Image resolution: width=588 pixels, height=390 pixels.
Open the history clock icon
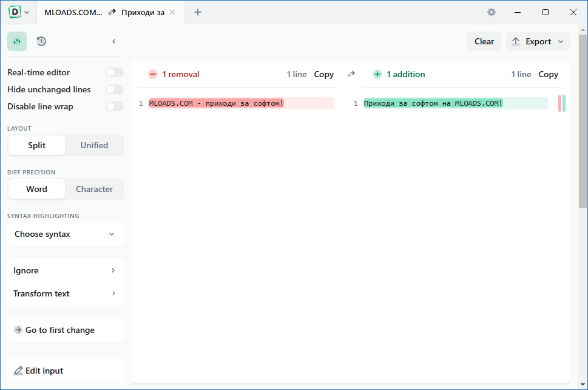41,41
